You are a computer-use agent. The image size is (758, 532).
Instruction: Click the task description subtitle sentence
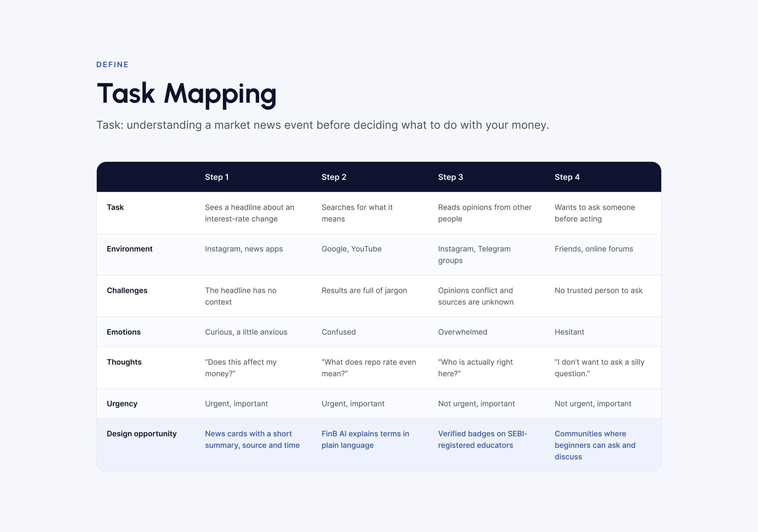click(x=323, y=125)
